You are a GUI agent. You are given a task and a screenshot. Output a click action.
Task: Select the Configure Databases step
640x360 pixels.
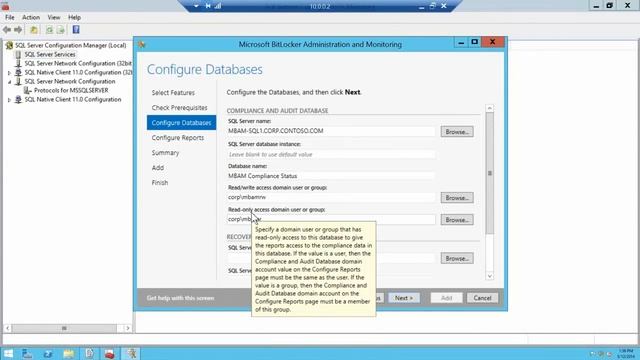click(181, 123)
